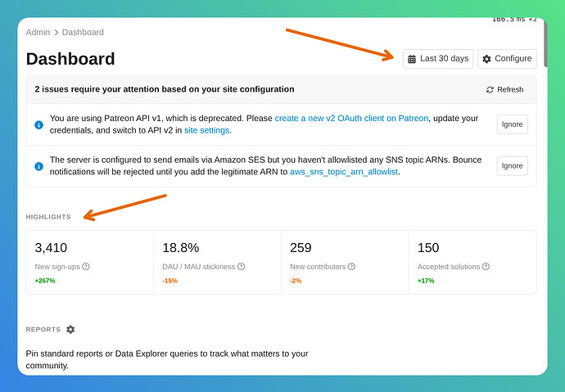Click the page's vertical scrollbar
This screenshot has height=392, width=565.
(545, 43)
